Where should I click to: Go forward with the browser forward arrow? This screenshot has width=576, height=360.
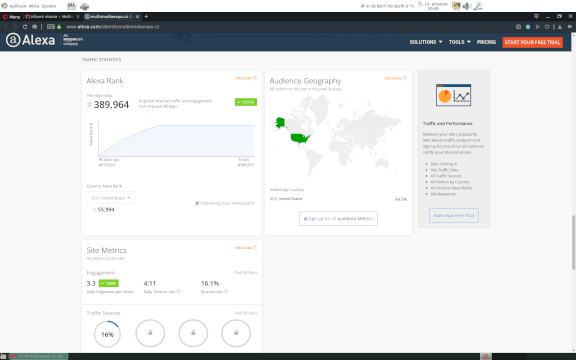pyautogui.click(x=15, y=26)
